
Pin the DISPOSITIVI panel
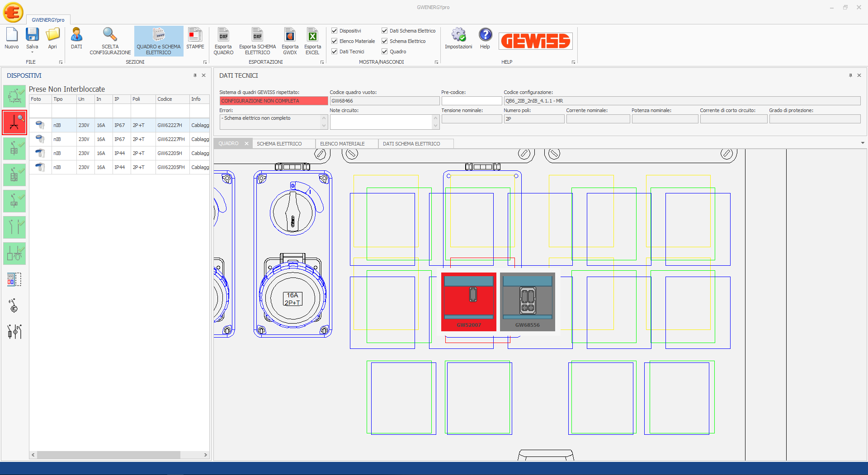click(195, 75)
